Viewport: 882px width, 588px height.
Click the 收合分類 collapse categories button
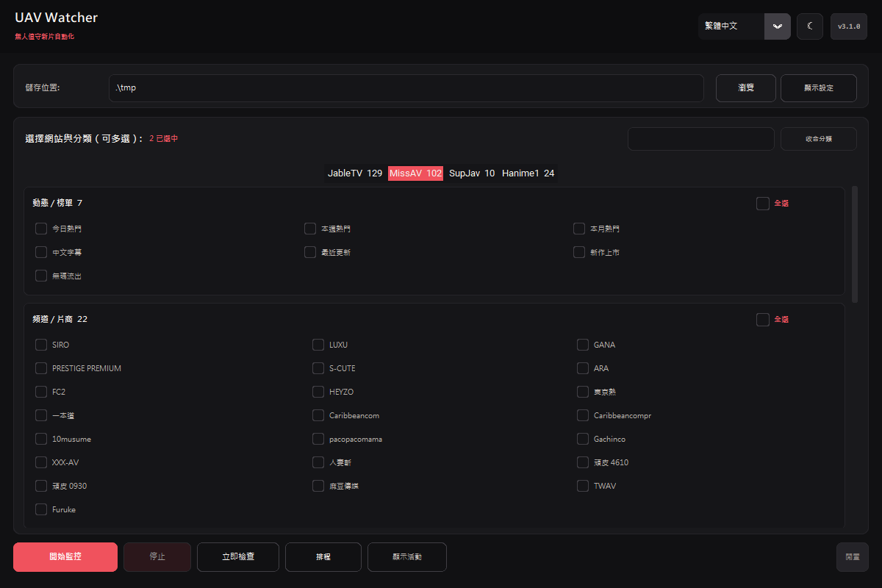point(819,138)
